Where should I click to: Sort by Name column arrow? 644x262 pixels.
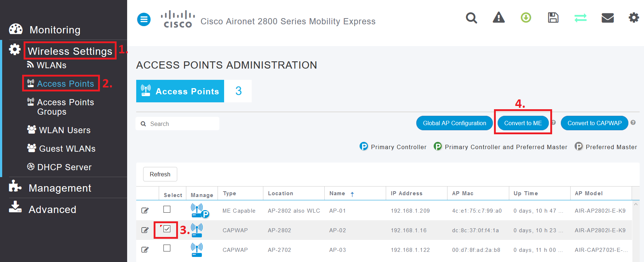coord(352,194)
